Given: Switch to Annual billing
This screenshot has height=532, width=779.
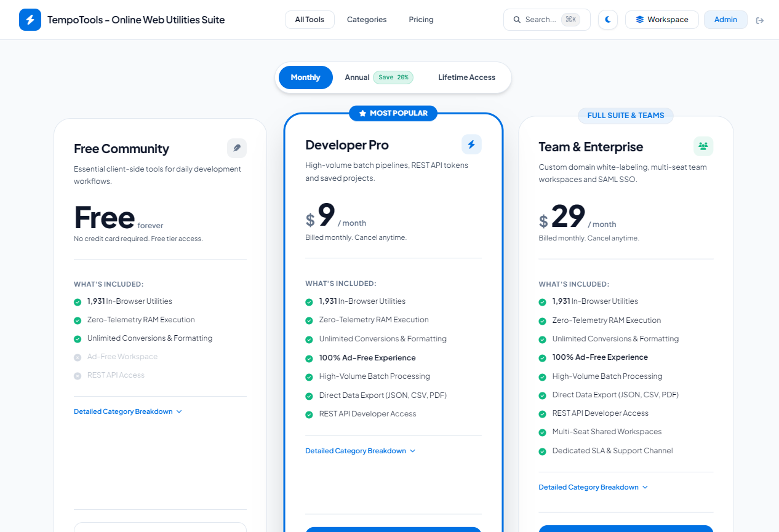Looking at the screenshot, I should [379, 77].
